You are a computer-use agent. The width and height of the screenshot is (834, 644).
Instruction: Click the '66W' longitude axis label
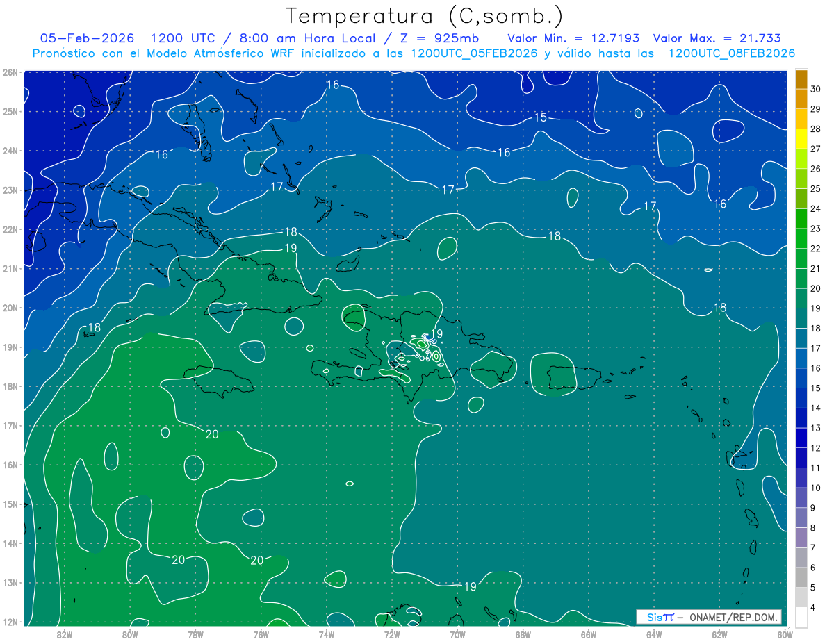tap(588, 634)
